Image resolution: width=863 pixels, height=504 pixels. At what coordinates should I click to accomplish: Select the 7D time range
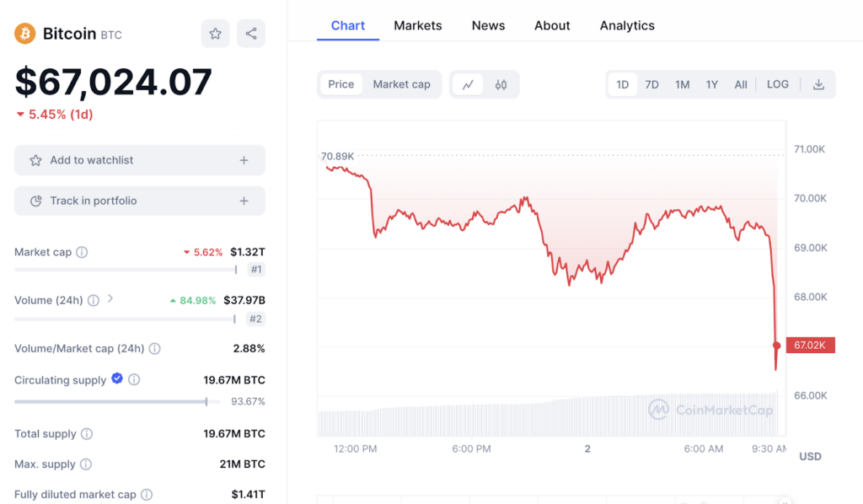point(651,84)
